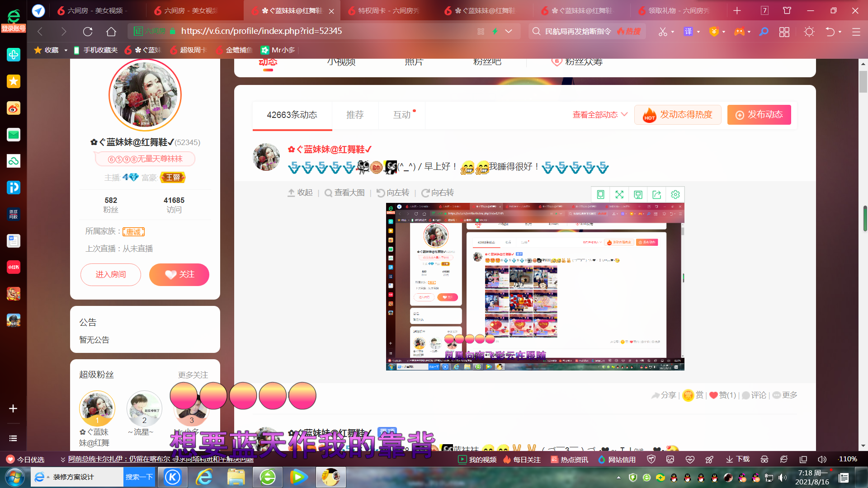The width and height of the screenshot is (868, 488).
Task: Open Windows Start button
Action: click(14, 477)
